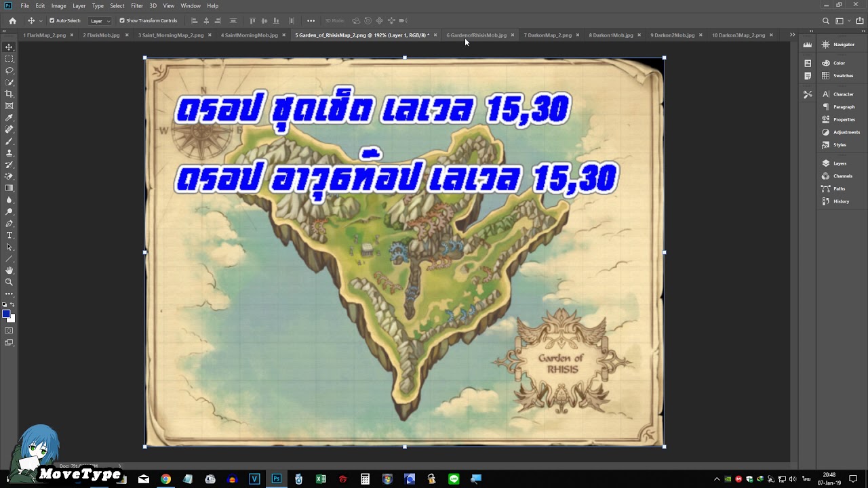Viewport: 868px width, 488px height.
Task: Select the Dodge tool
Action: 9,211
